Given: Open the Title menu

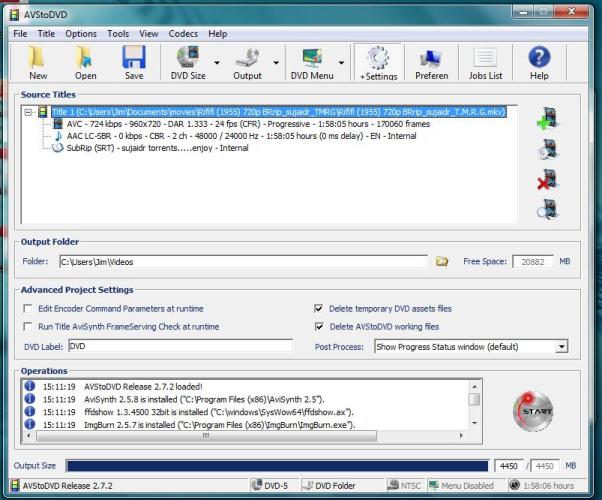Looking at the screenshot, I should tap(46, 34).
